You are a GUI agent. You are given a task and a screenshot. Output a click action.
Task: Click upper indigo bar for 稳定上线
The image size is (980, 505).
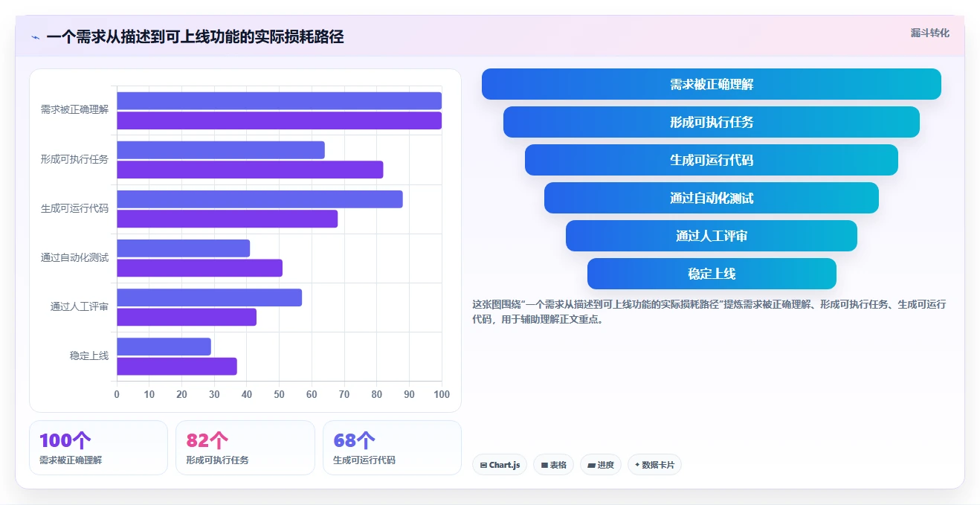click(164, 347)
